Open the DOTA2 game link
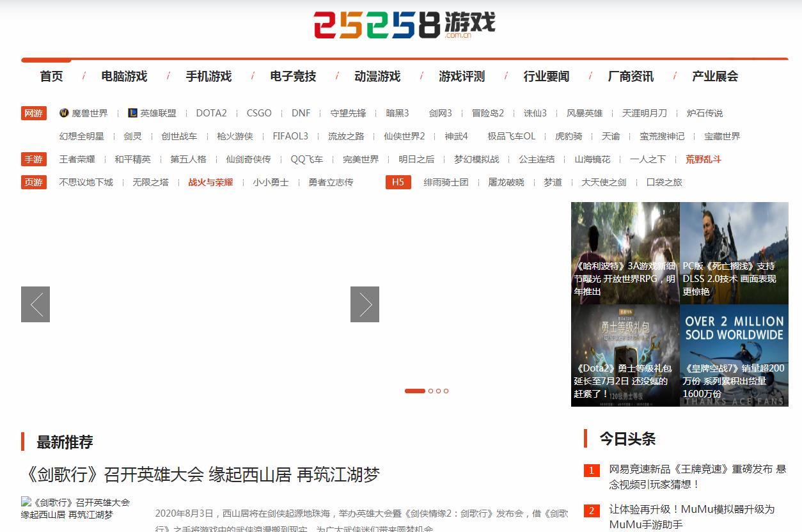This screenshot has width=802, height=532. pos(211,113)
